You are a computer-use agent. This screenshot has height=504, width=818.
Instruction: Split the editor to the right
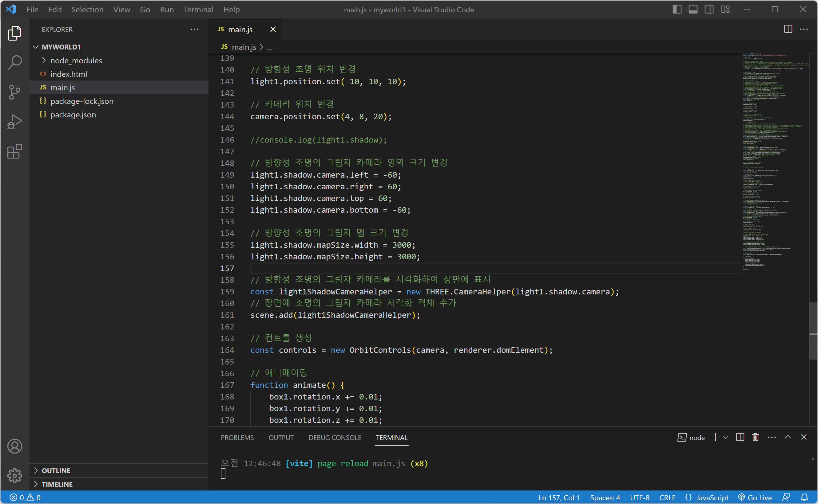(788, 29)
